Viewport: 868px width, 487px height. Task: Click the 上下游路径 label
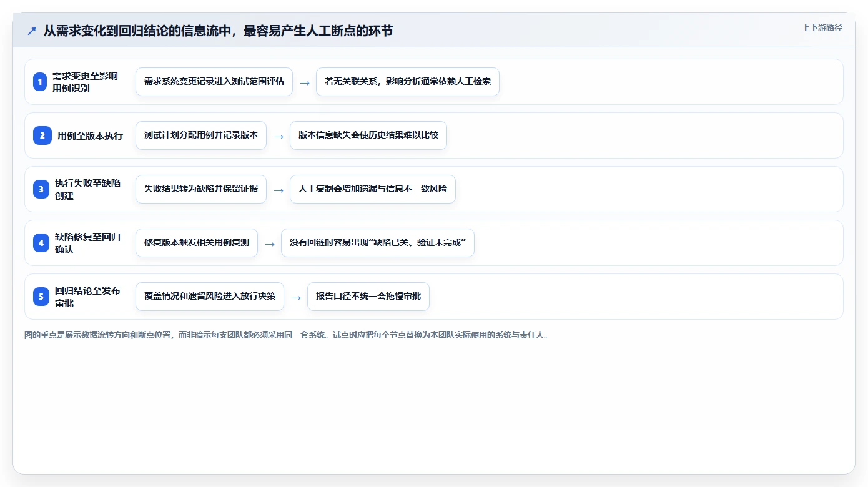click(x=822, y=27)
